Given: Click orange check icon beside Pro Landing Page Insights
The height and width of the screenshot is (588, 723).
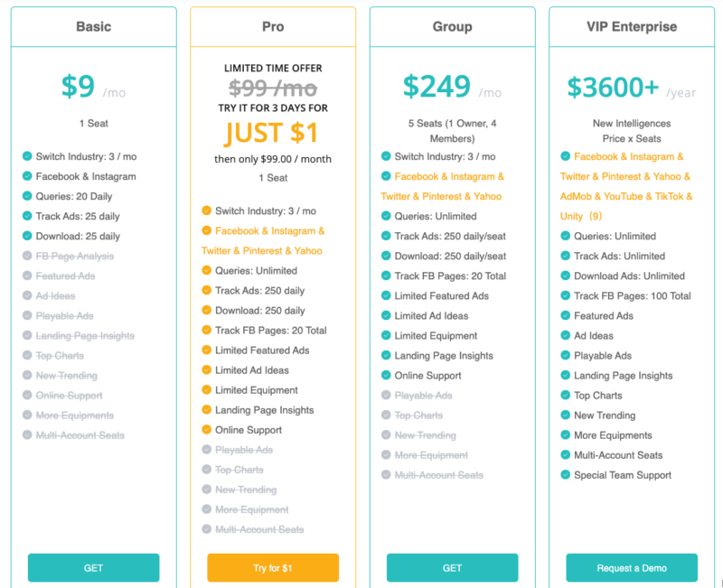Looking at the screenshot, I should 207,410.
